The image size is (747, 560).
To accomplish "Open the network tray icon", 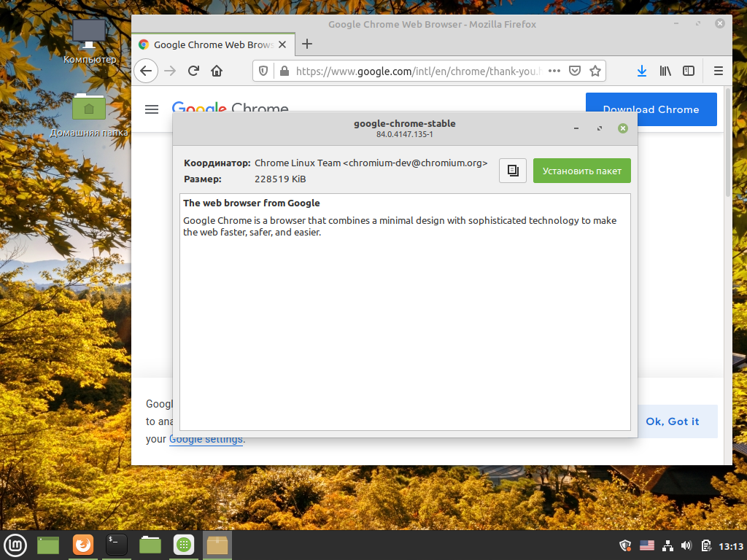I will (x=668, y=545).
